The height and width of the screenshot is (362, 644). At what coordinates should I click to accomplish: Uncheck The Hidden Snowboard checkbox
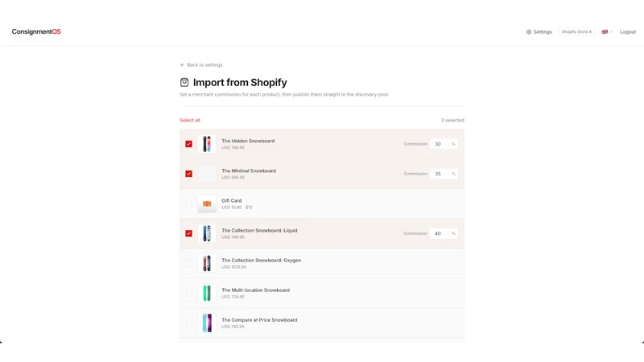click(188, 144)
